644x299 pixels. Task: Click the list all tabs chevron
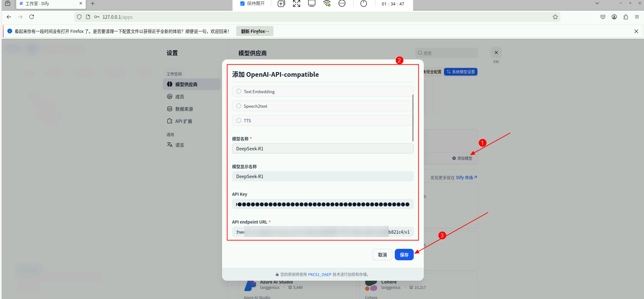coord(597,3)
